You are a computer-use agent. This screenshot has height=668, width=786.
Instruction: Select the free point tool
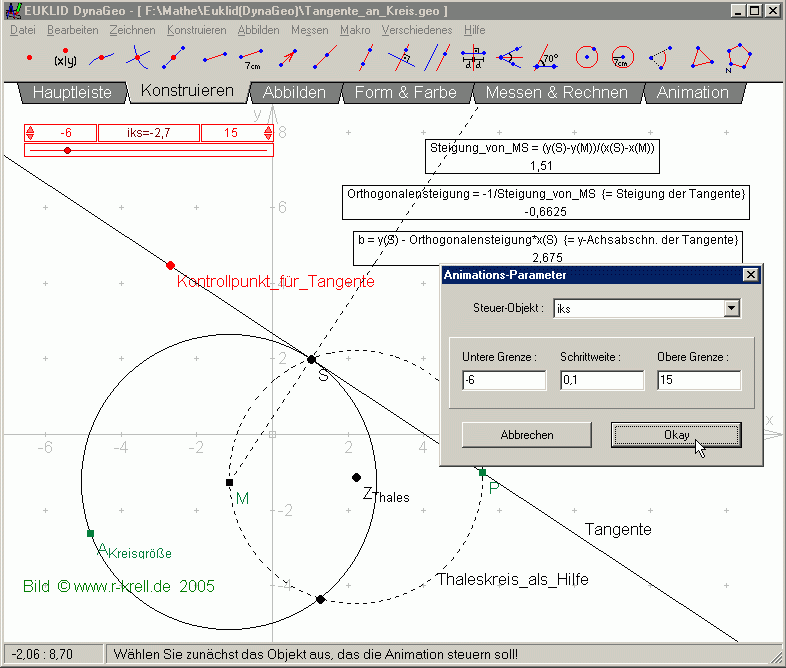pos(28,58)
